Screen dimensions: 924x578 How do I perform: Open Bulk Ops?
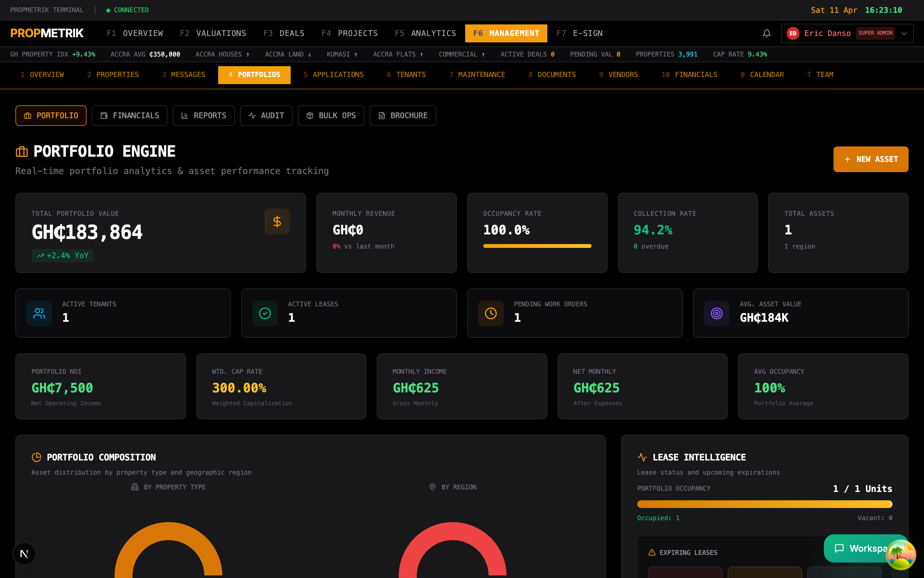tap(331, 116)
